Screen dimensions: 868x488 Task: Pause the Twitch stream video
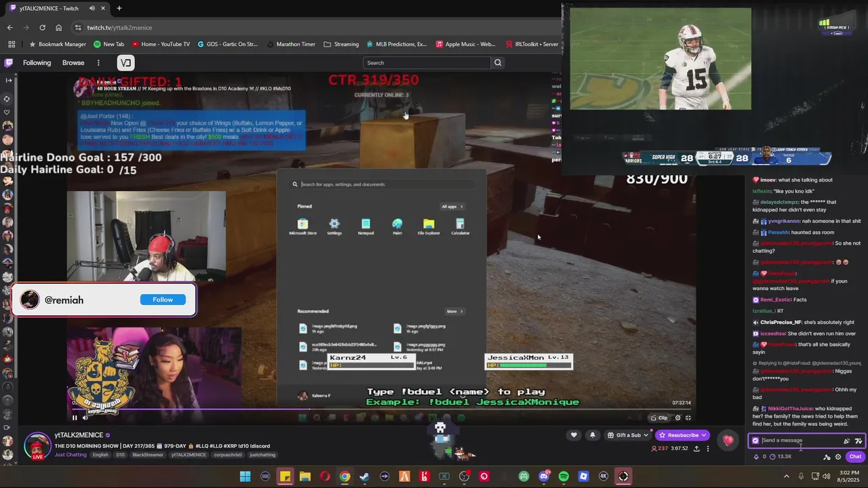[x=75, y=418]
